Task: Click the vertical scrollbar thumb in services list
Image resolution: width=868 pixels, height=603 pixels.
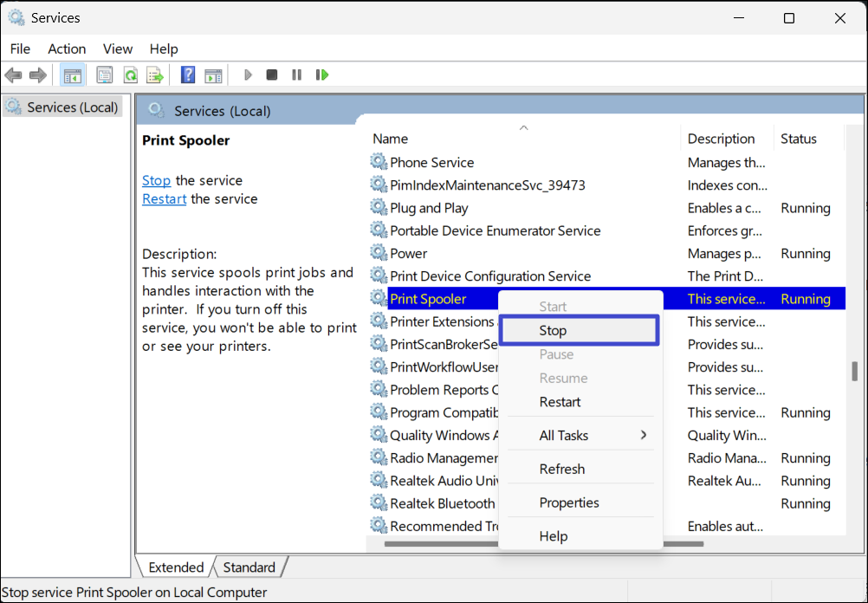Action: 853,371
